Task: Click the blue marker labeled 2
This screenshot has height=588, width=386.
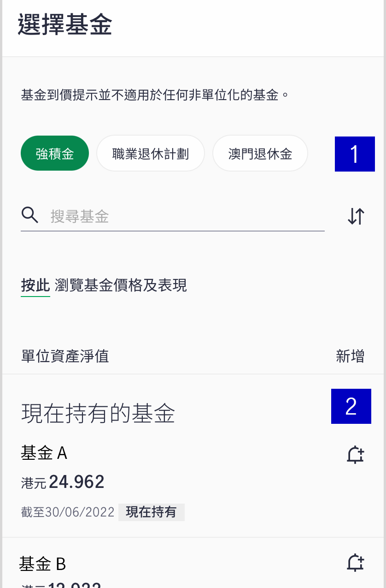Action: coord(351,406)
